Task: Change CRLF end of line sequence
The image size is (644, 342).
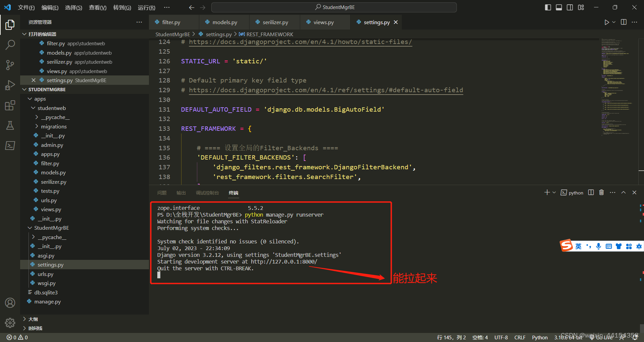Action: 520,337
